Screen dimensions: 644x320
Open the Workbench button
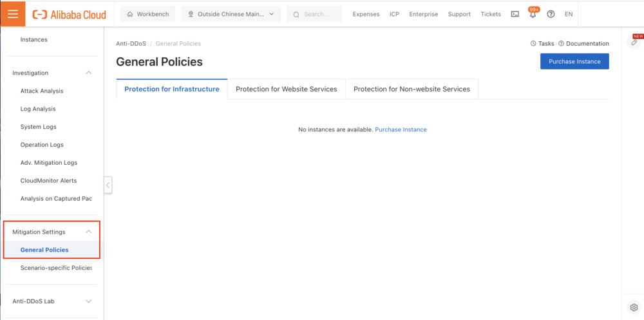[x=148, y=14]
